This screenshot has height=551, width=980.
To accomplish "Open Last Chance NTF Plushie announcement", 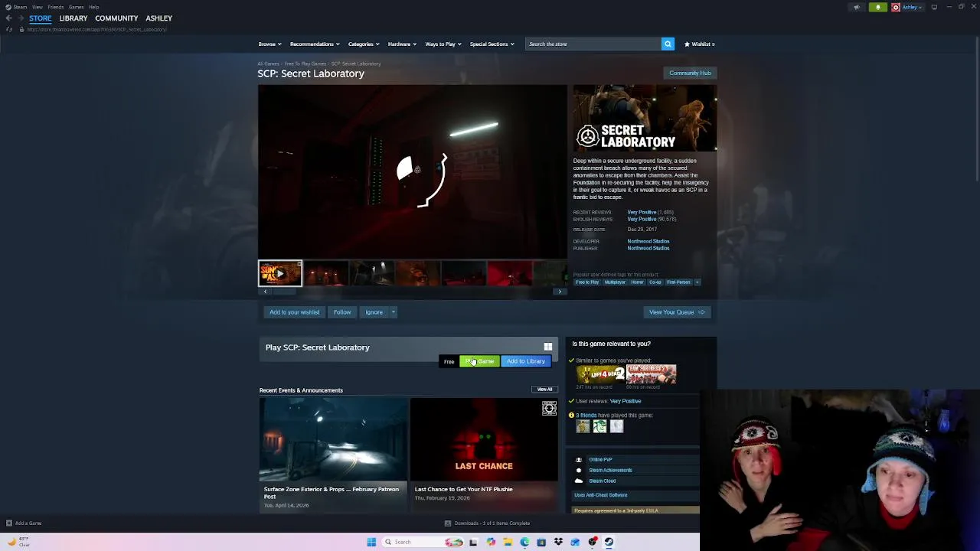I will [x=484, y=455].
